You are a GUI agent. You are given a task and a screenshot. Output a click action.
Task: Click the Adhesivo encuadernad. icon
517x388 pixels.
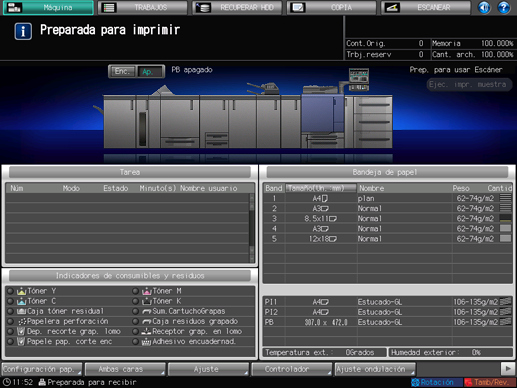pyautogui.click(x=147, y=342)
